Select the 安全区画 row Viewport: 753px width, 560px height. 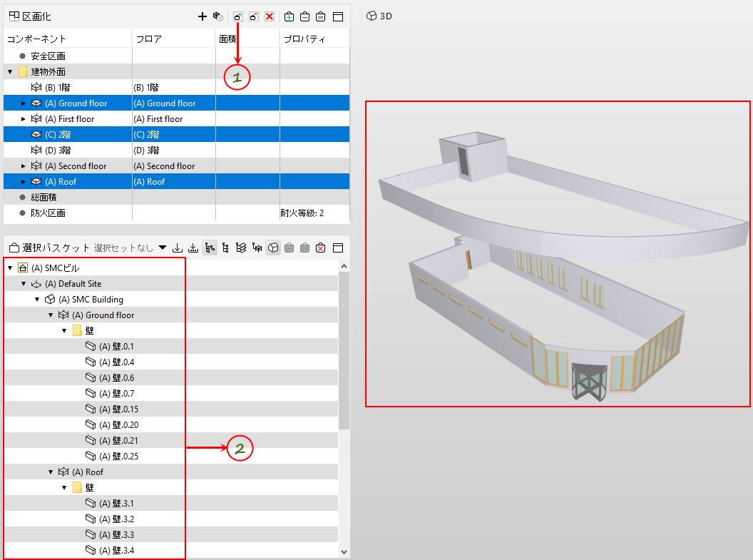point(177,56)
